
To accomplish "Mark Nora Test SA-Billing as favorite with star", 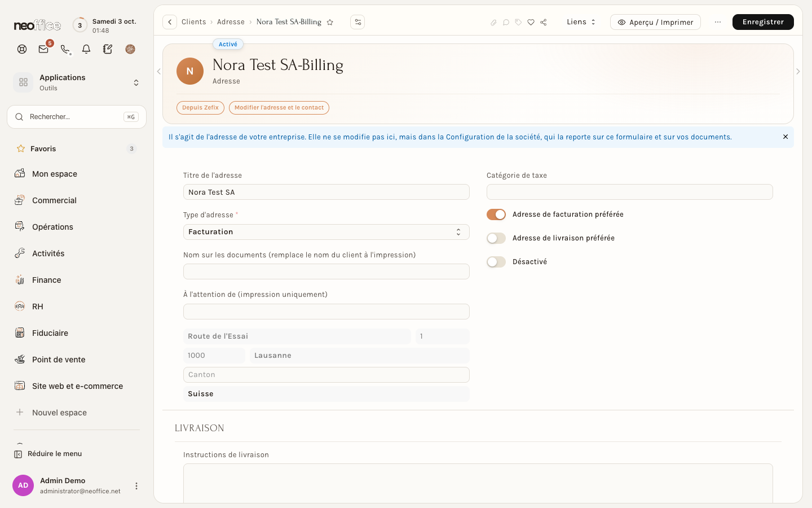I will point(330,23).
